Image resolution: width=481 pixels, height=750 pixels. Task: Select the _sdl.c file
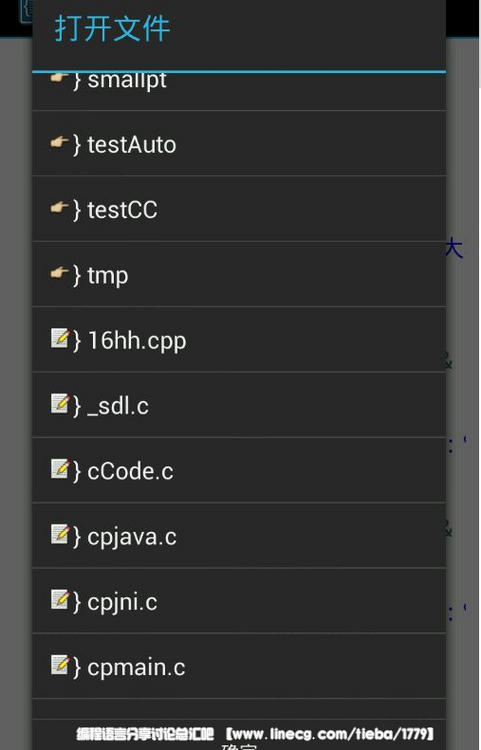pos(239,405)
